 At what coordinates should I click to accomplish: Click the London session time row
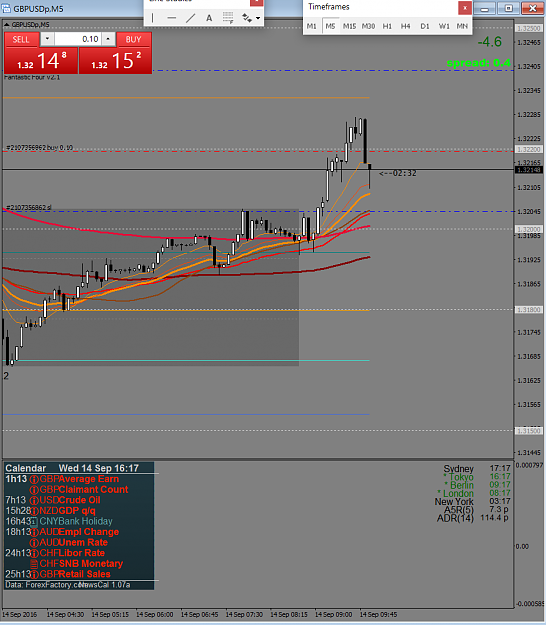click(x=474, y=493)
